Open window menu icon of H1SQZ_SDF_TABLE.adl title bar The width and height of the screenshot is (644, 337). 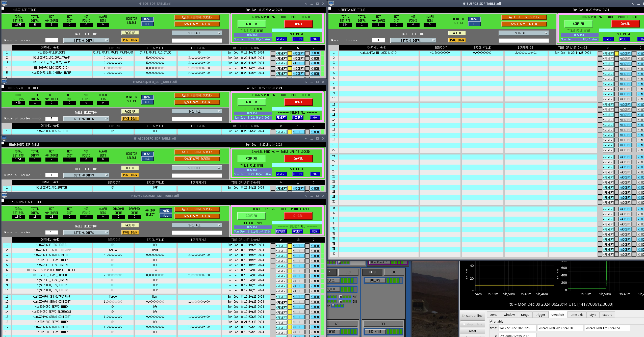[4, 4]
